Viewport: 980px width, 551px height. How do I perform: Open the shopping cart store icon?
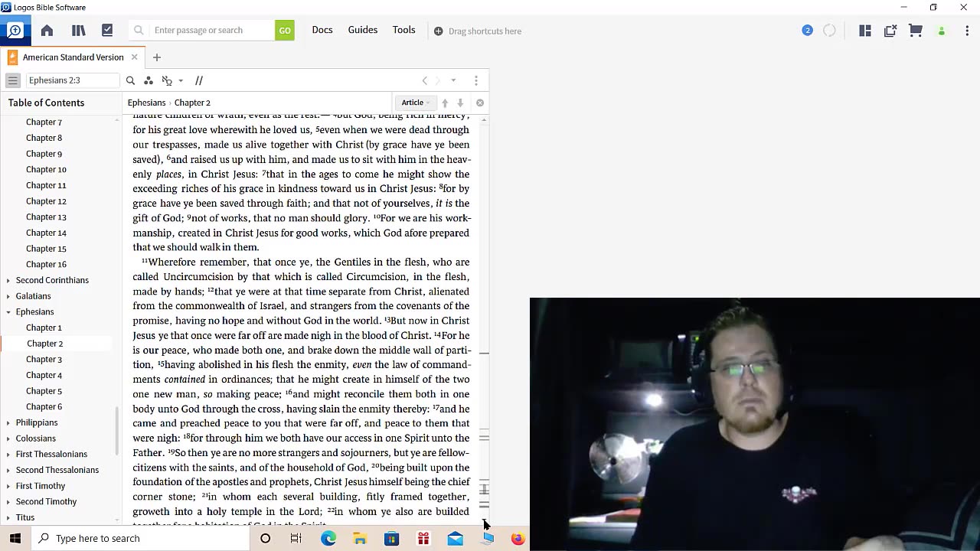click(x=916, y=31)
